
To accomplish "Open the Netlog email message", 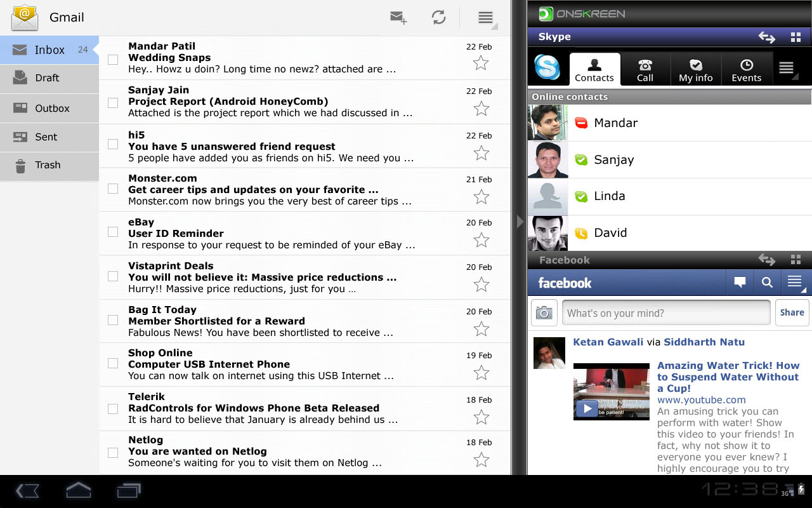I will click(305, 453).
